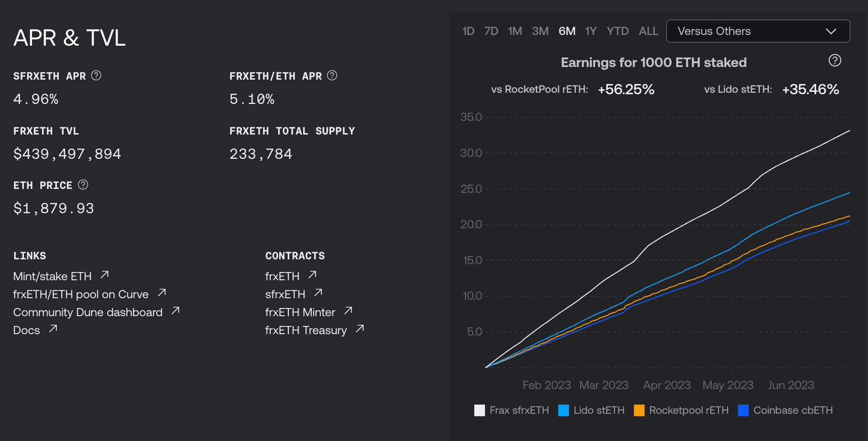This screenshot has width=868, height=441.
Task: Click the Earnings for 1000 ETH staked title
Action: click(x=653, y=63)
